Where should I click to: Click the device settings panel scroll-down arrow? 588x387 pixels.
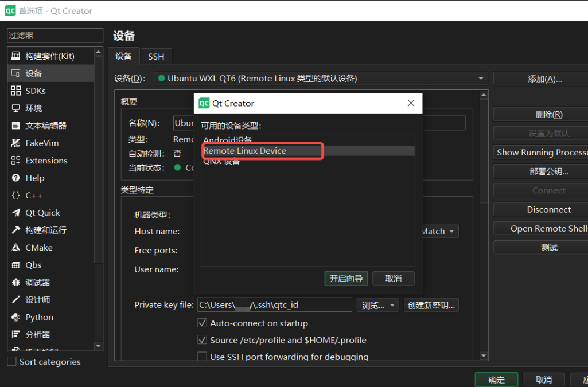[x=484, y=356]
